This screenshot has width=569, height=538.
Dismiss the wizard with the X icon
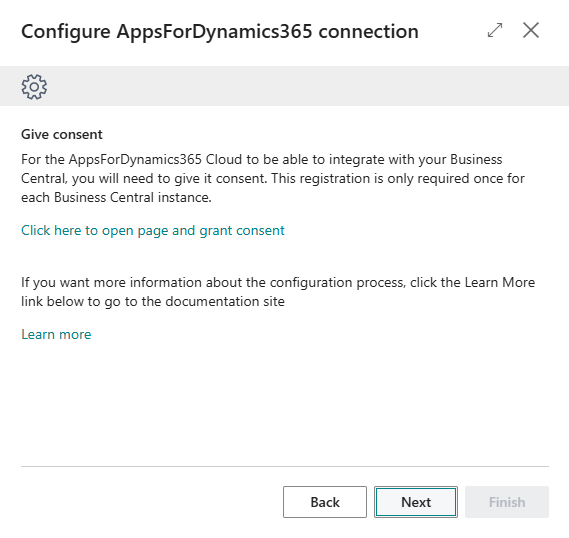pyautogui.click(x=531, y=30)
